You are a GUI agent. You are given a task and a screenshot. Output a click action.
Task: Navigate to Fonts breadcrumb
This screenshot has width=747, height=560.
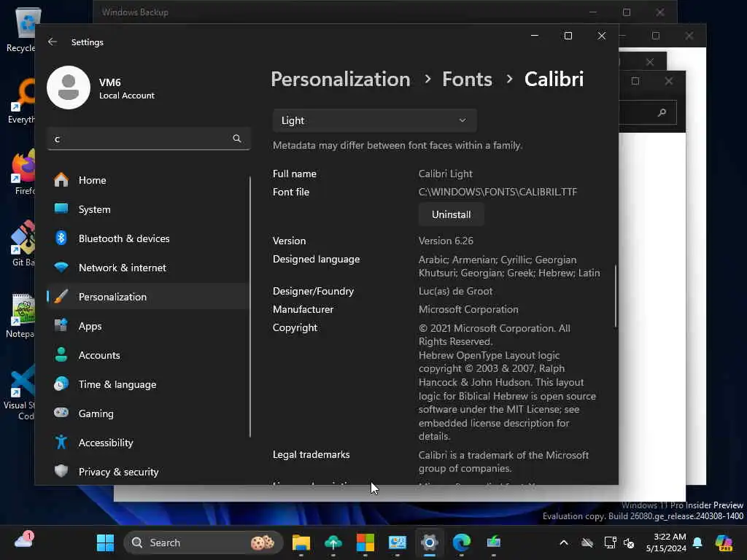(467, 79)
